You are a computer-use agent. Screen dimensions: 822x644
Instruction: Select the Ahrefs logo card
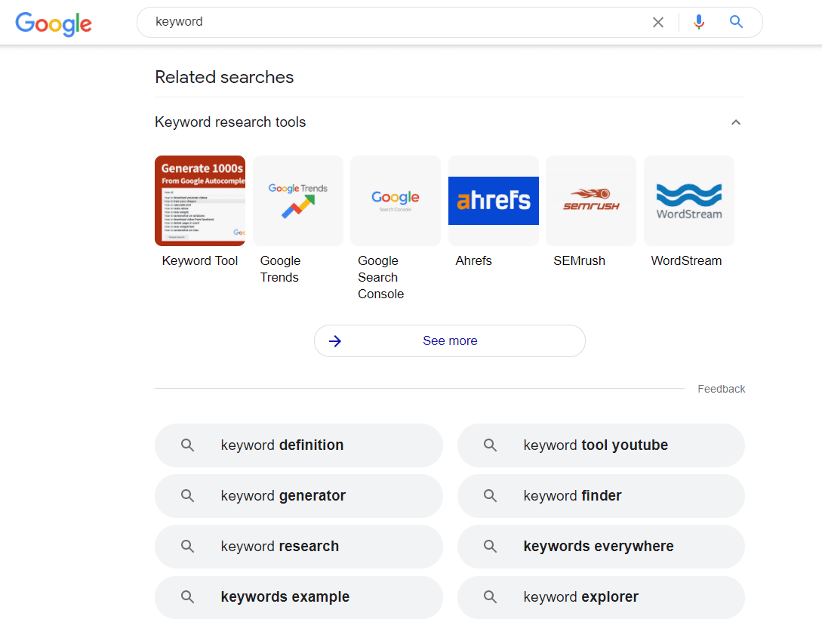(494, 201)
